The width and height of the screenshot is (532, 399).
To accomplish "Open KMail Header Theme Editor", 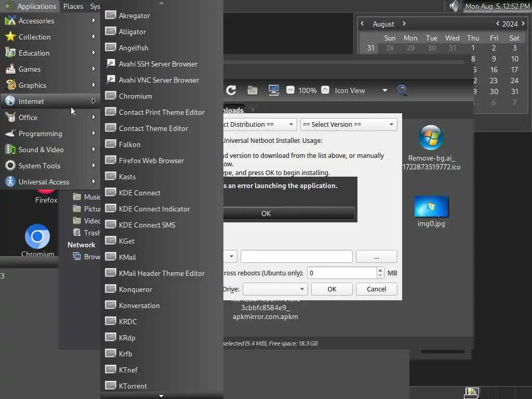I will click(162, 273).
